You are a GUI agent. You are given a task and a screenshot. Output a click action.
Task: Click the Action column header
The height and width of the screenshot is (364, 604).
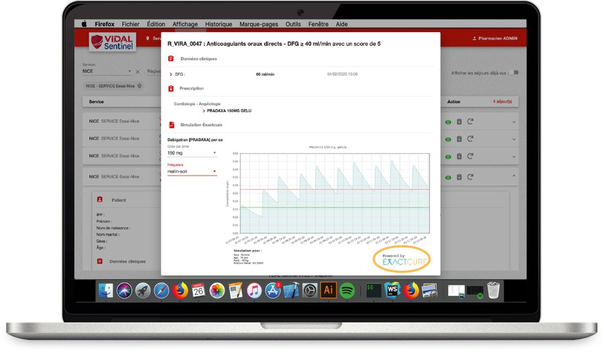click(454, 102)
